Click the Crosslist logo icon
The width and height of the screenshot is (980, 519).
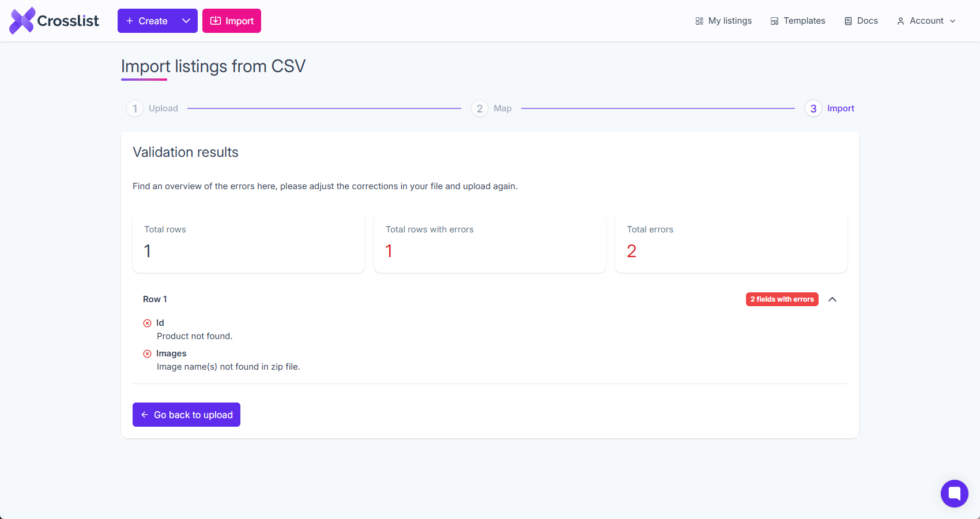(x=21, y=20)
